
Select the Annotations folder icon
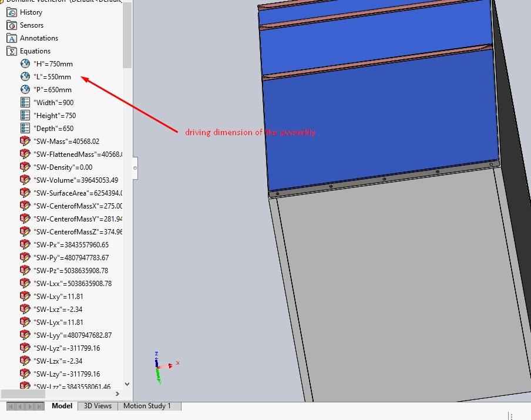(x=12, y=38)
